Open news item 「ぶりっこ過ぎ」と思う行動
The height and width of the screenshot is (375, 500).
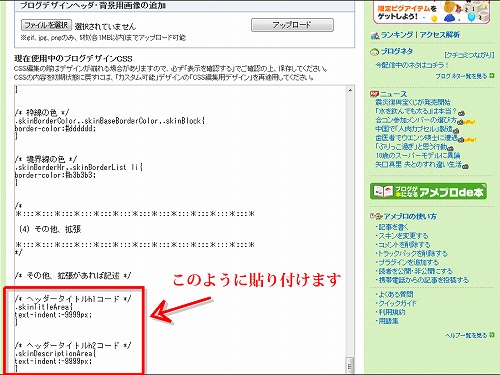click(x=411, y=147)
